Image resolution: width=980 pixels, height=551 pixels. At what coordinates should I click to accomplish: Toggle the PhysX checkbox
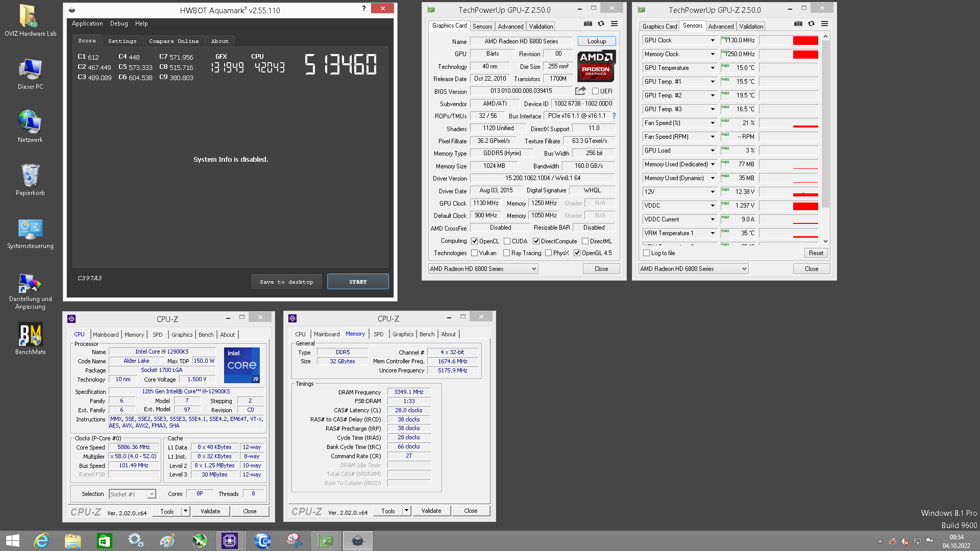tap(549, 253)
